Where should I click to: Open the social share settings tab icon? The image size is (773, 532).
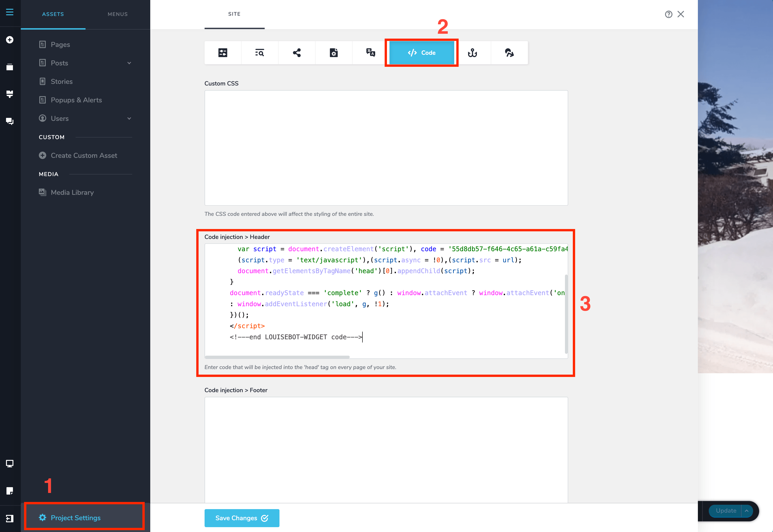pos(297,53)
